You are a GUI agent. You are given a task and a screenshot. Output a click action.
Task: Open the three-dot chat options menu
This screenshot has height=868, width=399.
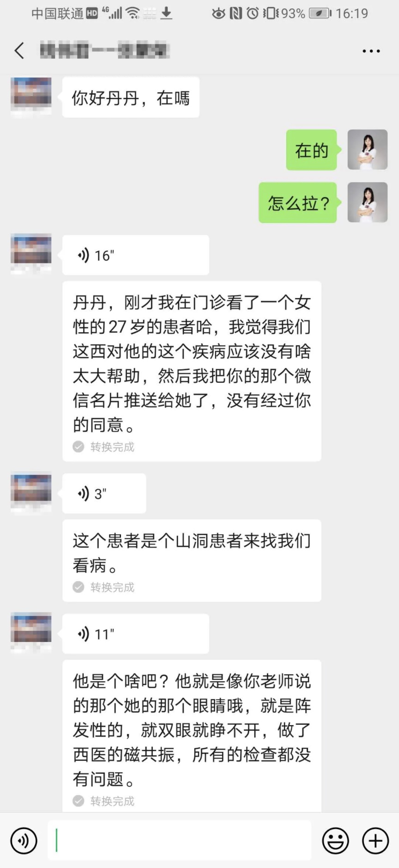point(371,51)
